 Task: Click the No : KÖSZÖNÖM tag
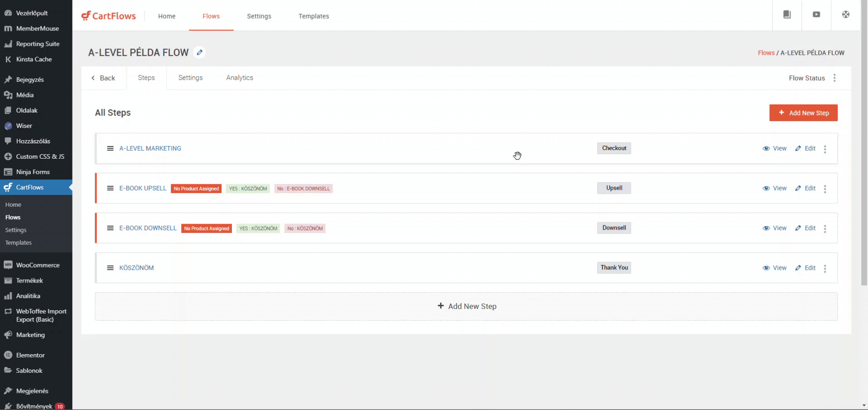coord(305,229)
